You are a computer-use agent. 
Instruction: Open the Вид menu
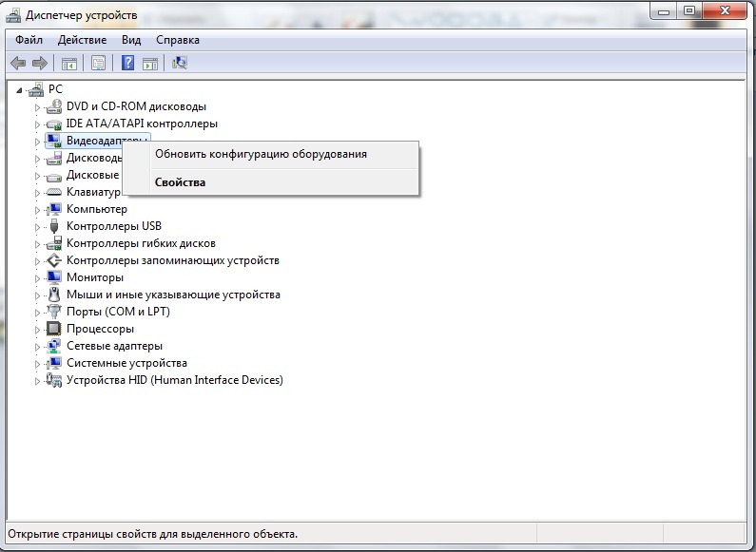(131, 40)
